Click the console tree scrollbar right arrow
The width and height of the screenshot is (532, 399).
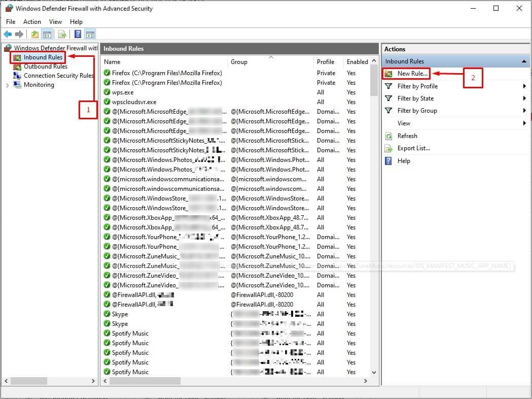[93, 381]
